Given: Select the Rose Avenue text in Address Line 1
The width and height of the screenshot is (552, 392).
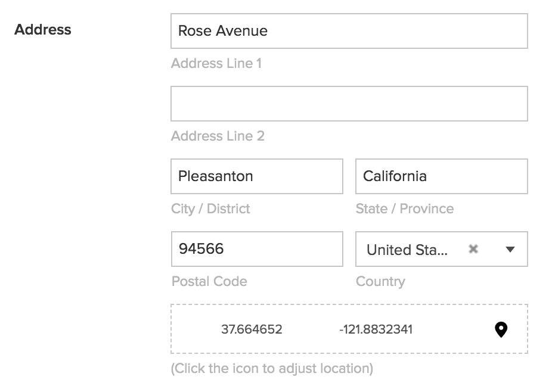Looking at the screenshot, I should [x=221, y=31].
